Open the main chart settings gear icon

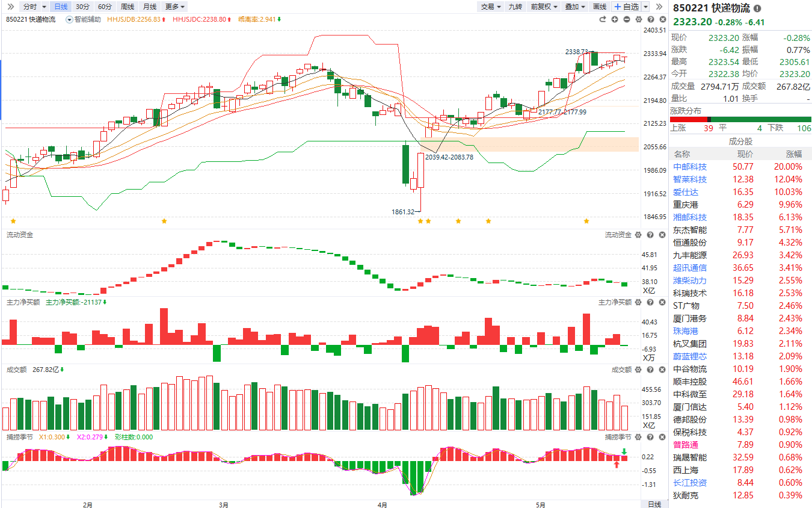tap(639, 19)
